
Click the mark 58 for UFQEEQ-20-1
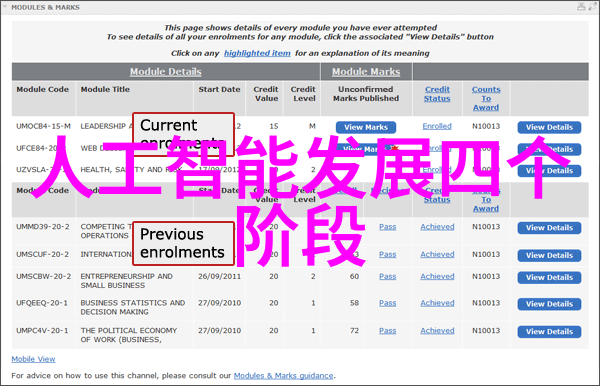[354, 303]
